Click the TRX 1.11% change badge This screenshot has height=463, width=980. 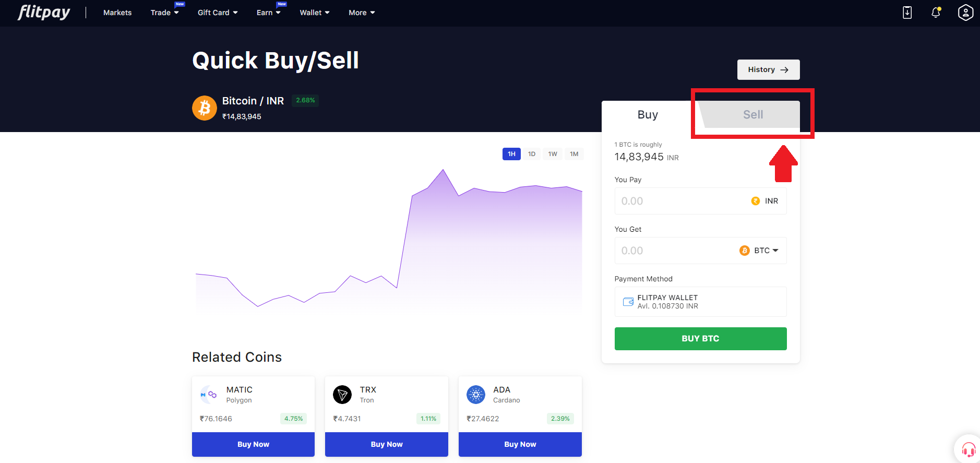point(428,419)
